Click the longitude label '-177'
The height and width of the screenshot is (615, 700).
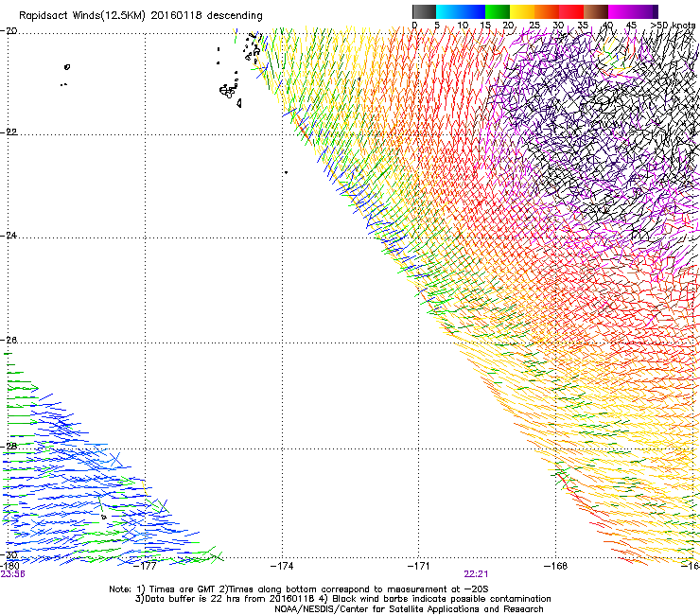click(x=145, y=566)
